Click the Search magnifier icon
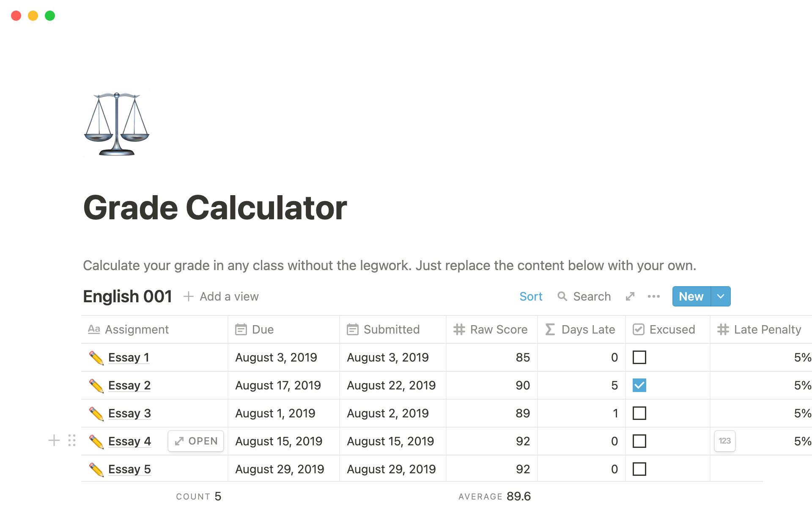 562,296
